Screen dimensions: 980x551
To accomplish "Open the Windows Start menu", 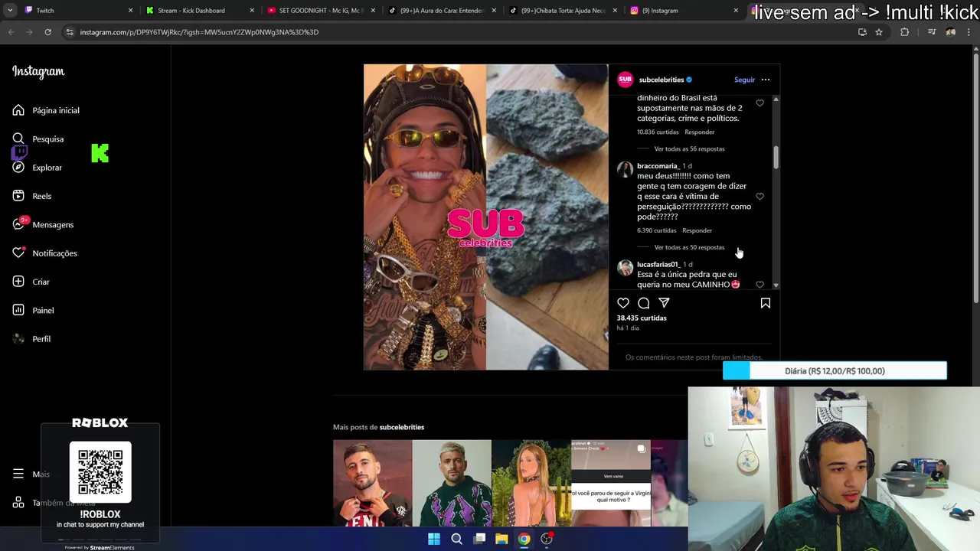I will pos(434,539).
